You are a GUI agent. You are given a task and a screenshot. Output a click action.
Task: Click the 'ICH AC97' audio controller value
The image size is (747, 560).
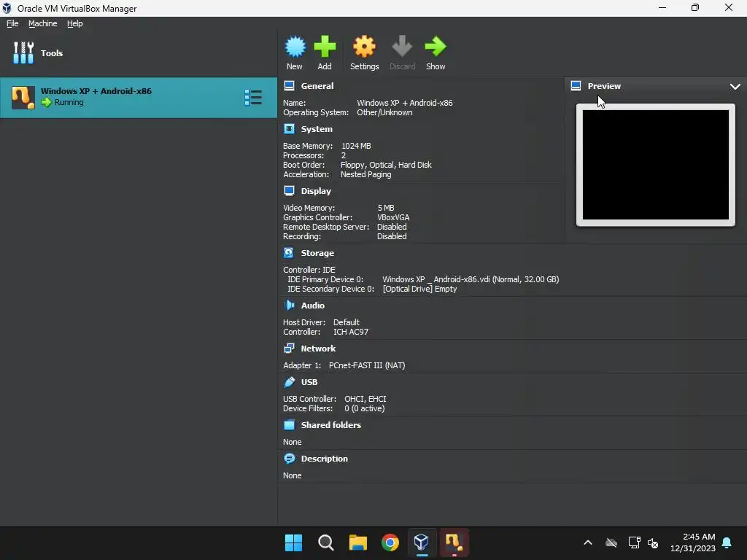coord(351,332)
